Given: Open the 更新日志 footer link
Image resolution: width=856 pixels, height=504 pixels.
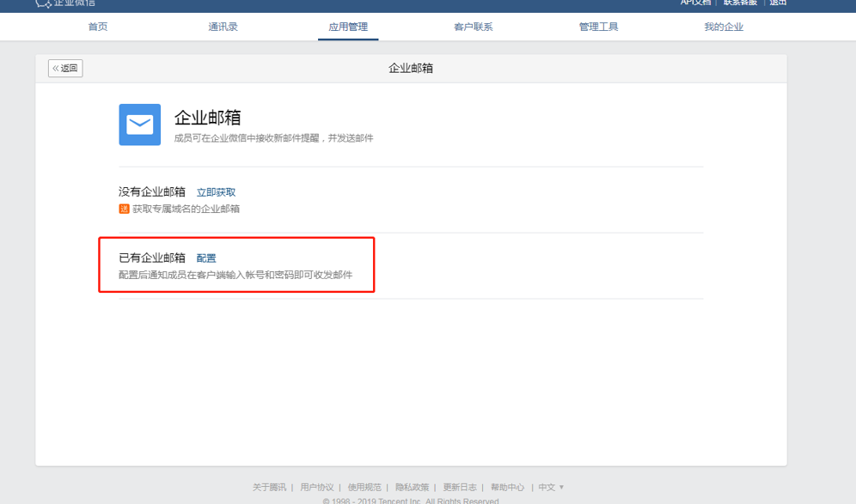Looking at the screenshot, I should [460, 487].
